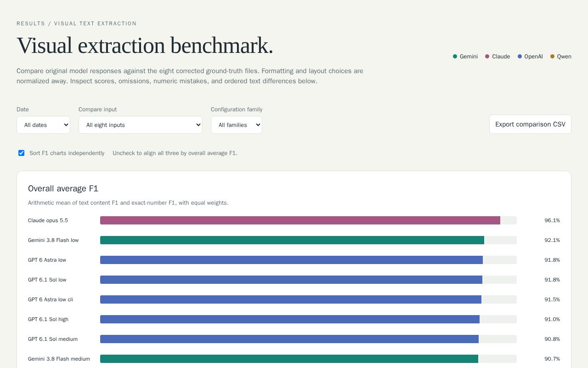This screenshot has height=368, width=588.
Task: Click the 'Uncheck to align all three' hint text
Action: 175,153
